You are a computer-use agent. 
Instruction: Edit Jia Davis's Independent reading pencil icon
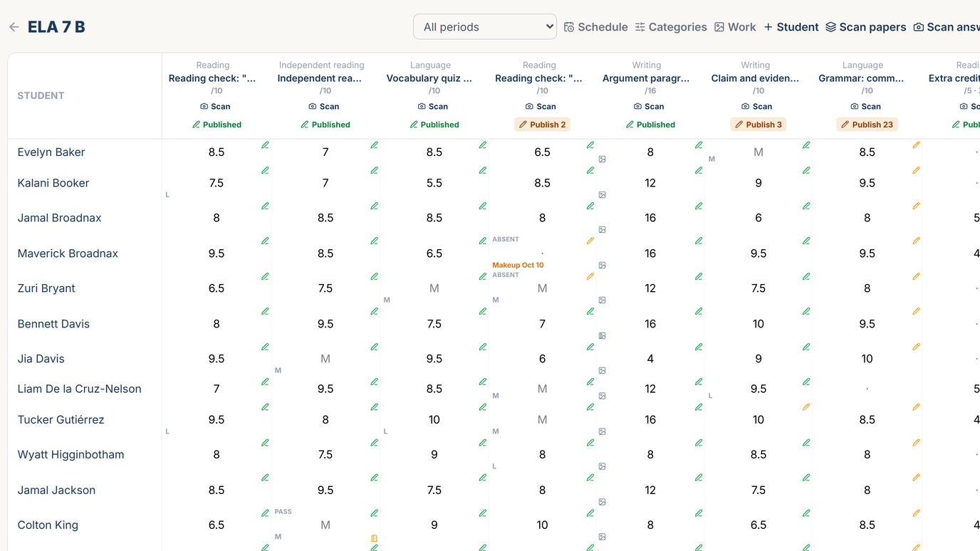point(374,347)
